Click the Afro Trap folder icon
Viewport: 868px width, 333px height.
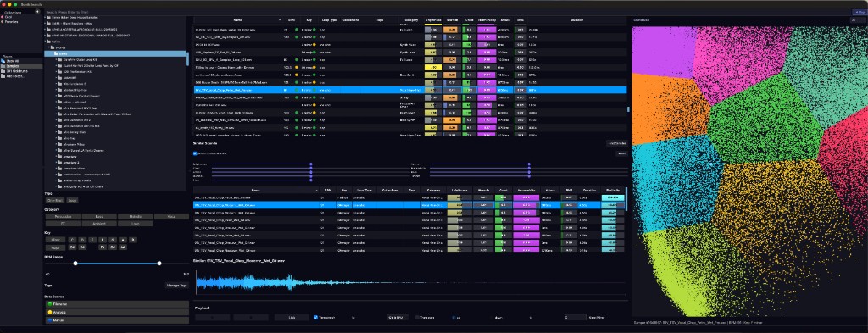[x=59, y=138]
